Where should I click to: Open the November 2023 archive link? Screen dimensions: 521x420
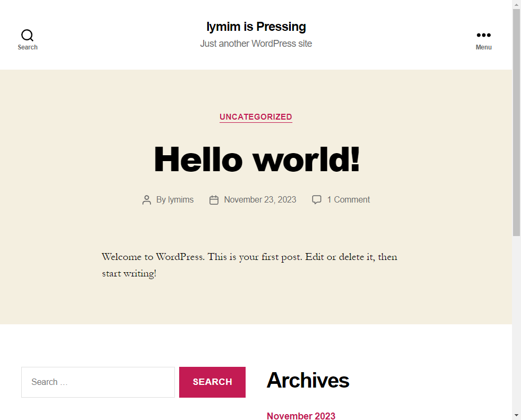coord(301,416)
